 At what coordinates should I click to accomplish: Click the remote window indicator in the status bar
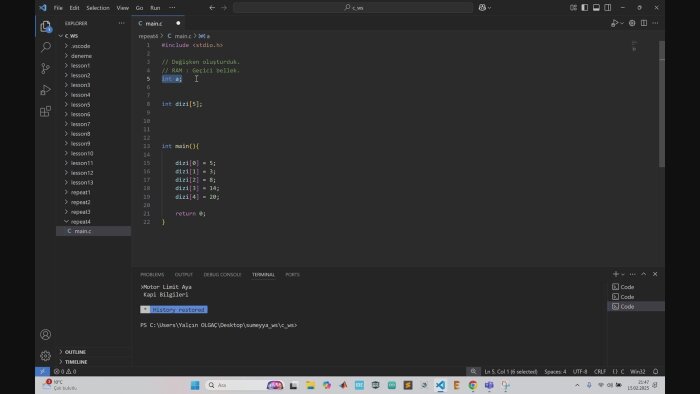tap(42, 371)
